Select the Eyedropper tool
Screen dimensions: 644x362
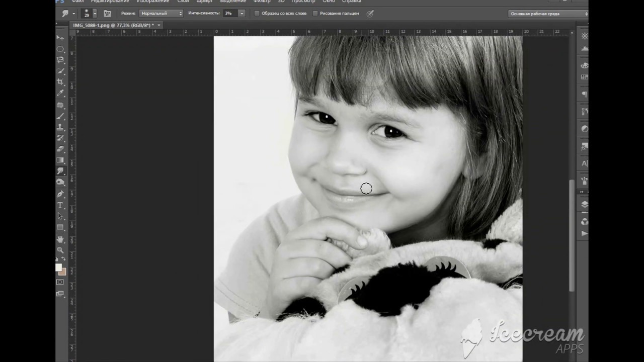60,93
